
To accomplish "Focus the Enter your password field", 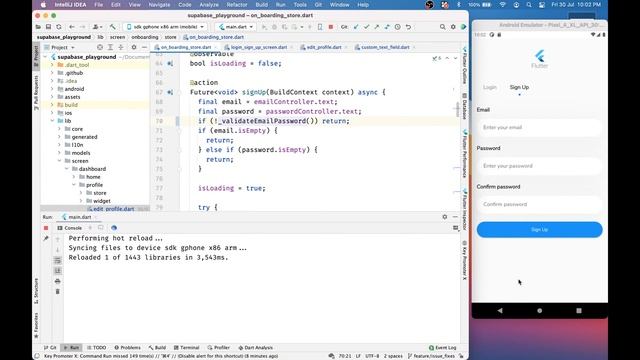I will click(x=539, y=166).
